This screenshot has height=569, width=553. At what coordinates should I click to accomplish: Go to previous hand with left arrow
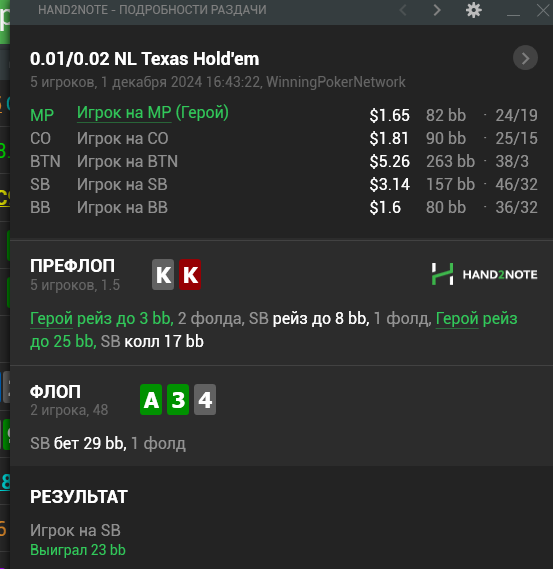402,10
